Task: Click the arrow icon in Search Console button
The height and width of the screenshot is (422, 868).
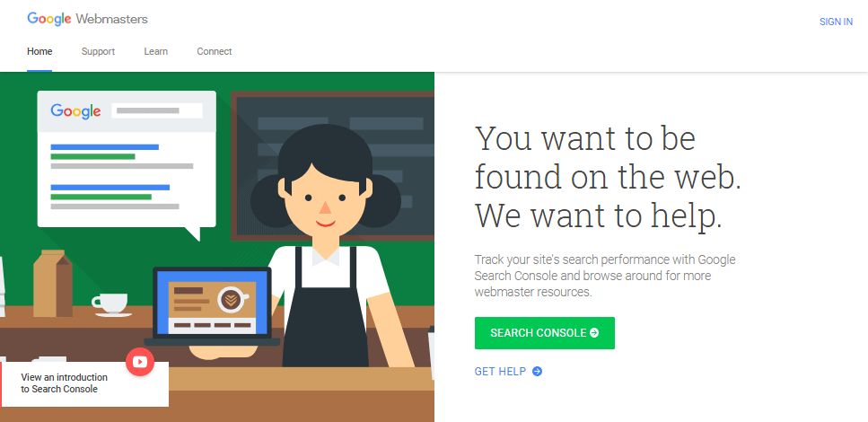Action: tap(594, 333)
